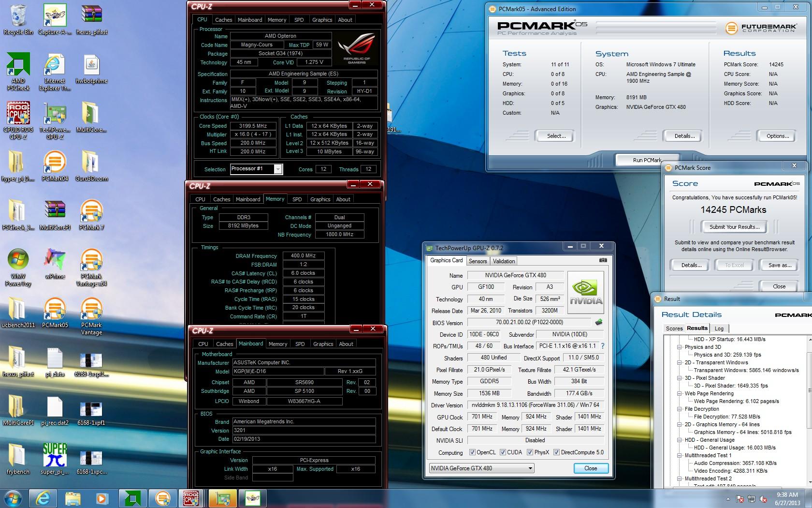Click the Run PCMark button
The width and height of the screenshot is (812, 508).
pyautogui.click(x=647, y=160)
